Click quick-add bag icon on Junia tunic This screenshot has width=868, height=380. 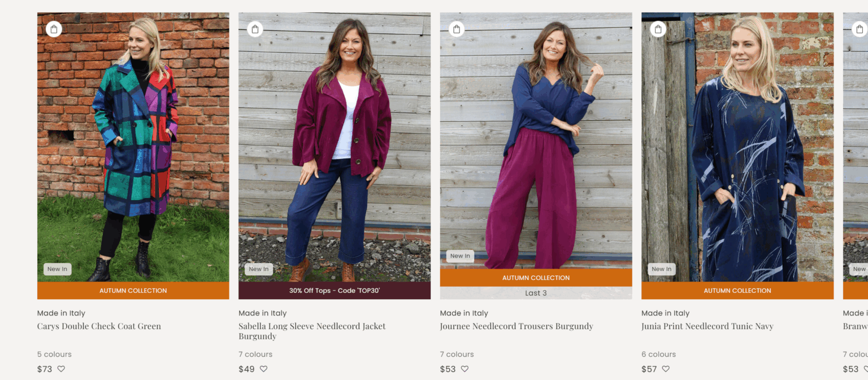click(658, 29)
